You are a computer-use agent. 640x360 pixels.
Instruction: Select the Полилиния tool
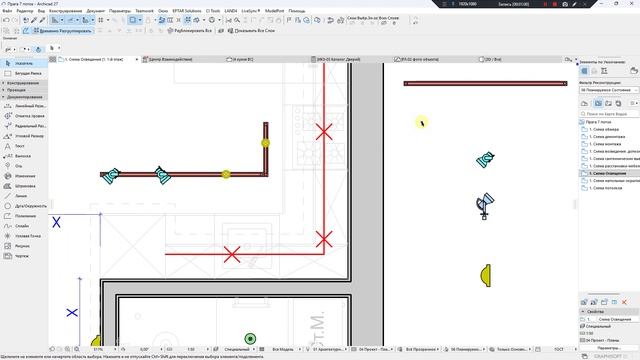(x=24, y=216)
